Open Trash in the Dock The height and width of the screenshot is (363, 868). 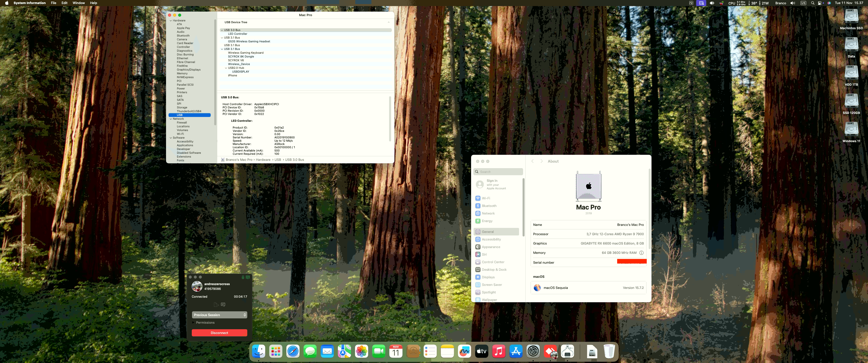click(609, 352)
